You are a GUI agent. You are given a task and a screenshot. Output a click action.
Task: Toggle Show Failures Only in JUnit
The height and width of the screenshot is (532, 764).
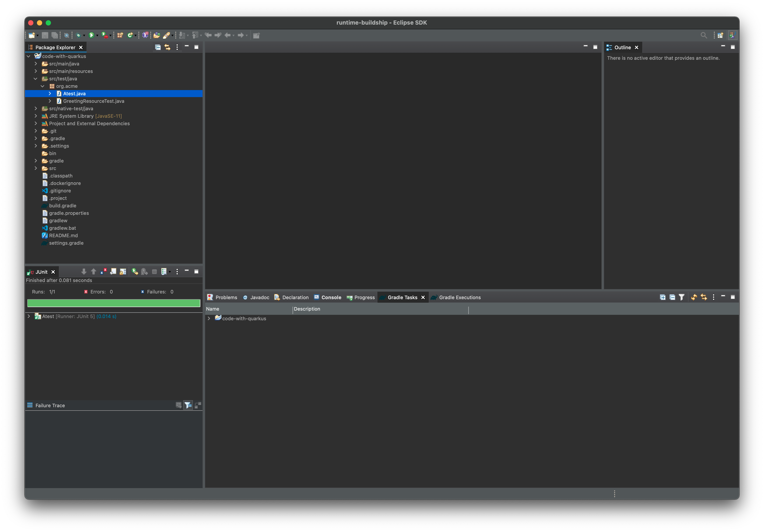pos(103,272)
